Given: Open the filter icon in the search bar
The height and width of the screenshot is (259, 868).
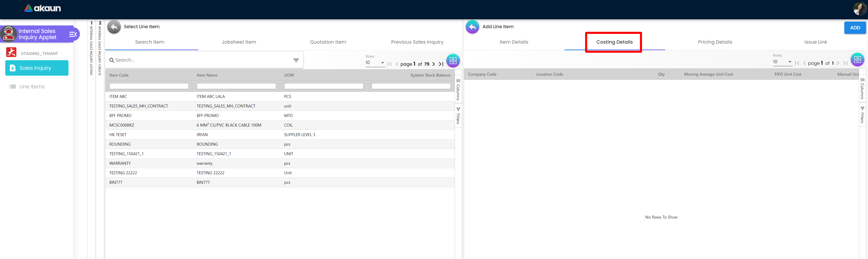Looking at the screenshot, I should click(296, 60).
